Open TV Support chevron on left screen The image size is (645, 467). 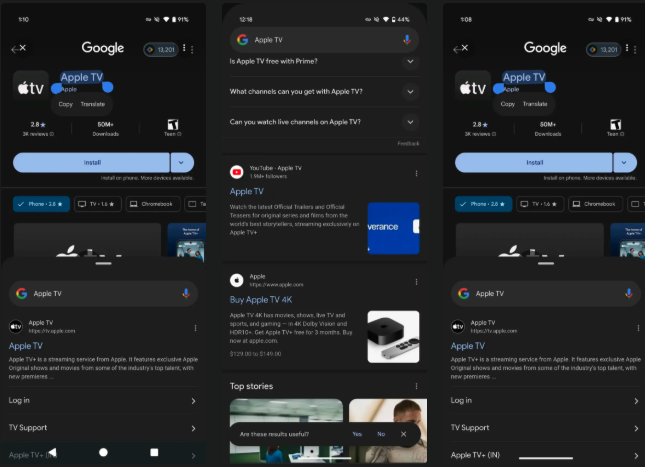click(193, 428)
